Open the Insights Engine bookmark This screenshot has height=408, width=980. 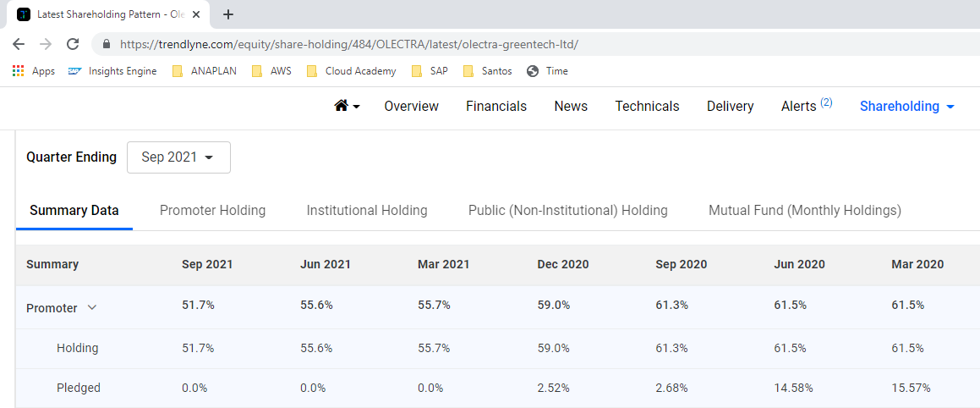coord(112,71)
